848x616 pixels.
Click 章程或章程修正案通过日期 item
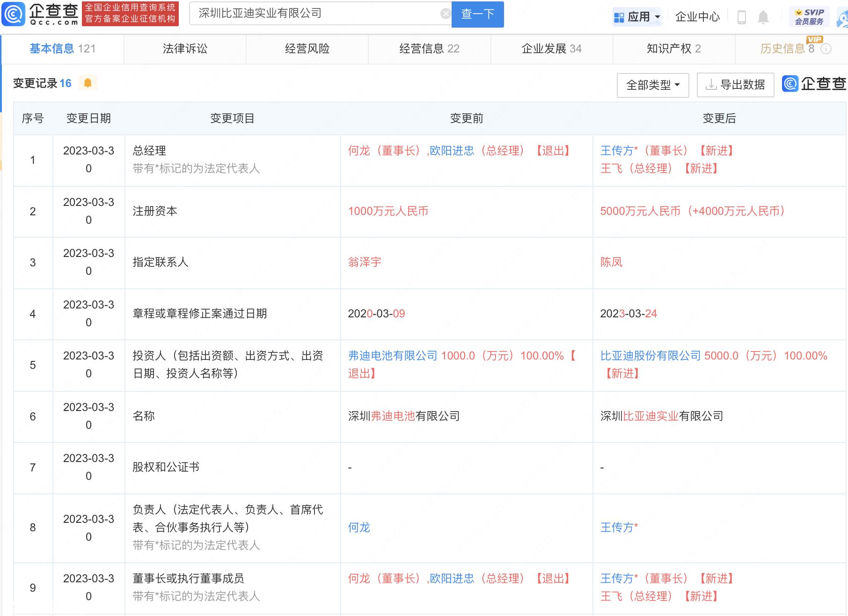(x=200, y=314)
